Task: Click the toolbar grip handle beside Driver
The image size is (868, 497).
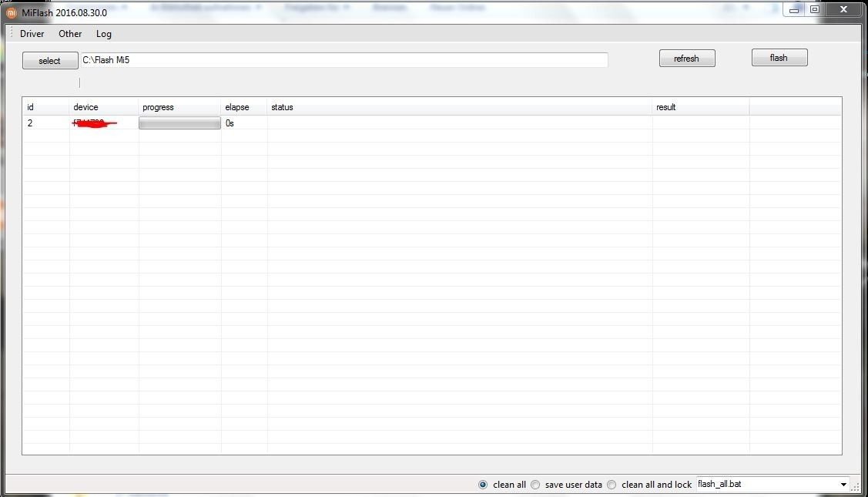Action: (x=11, y=33)
